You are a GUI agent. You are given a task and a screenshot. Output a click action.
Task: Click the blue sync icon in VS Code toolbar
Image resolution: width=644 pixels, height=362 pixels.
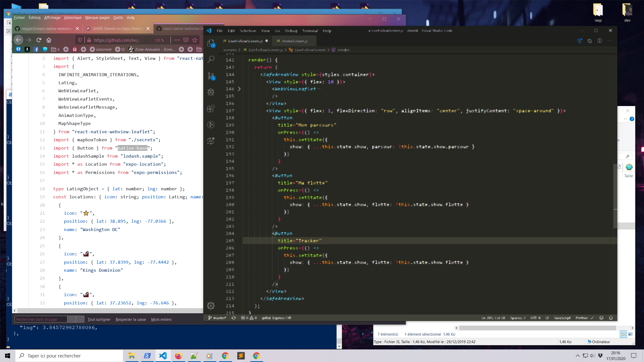coord(580,41)
